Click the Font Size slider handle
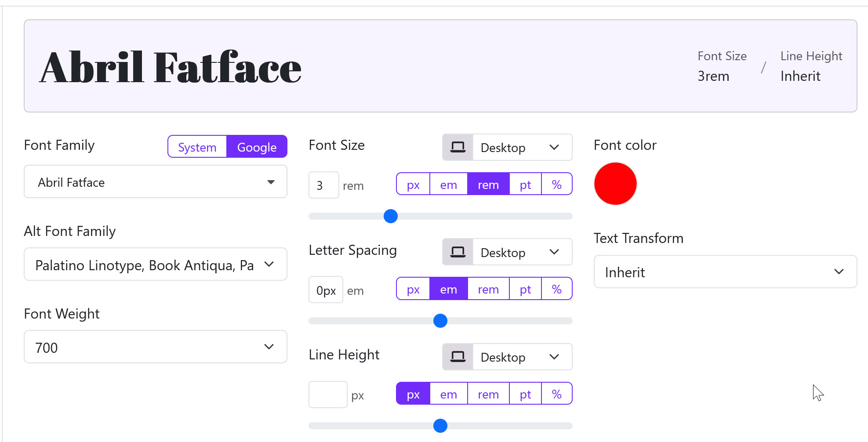The image size is (868, 442). 390,216
